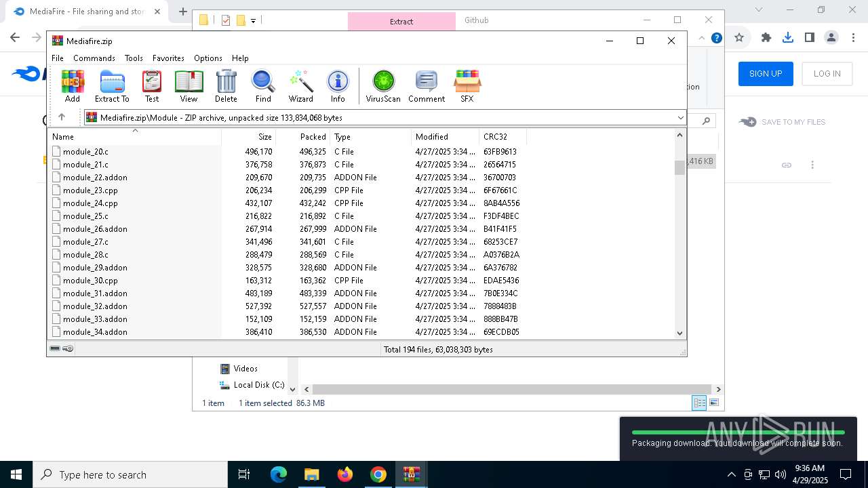This screenshot has height=488, width=868.
Task: Show hidden system tray icons
Action: coord(731,474)
